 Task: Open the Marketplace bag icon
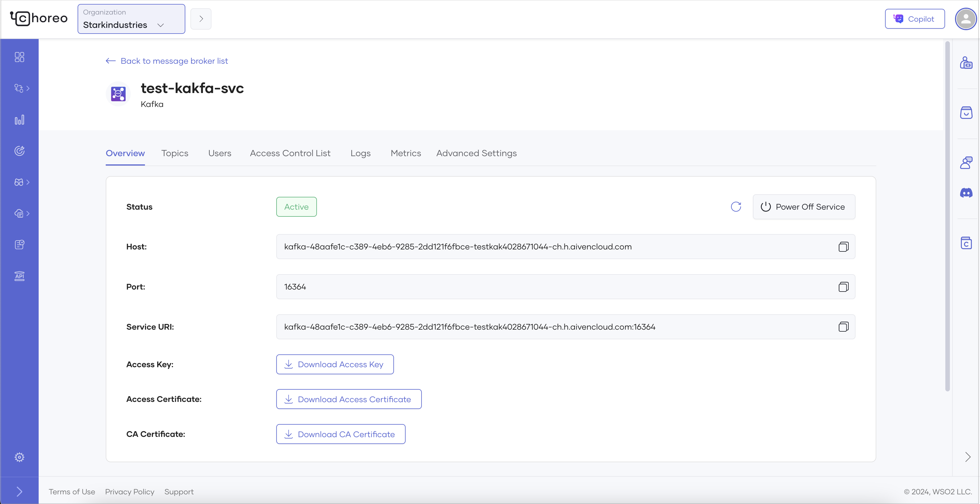point(966,113)
